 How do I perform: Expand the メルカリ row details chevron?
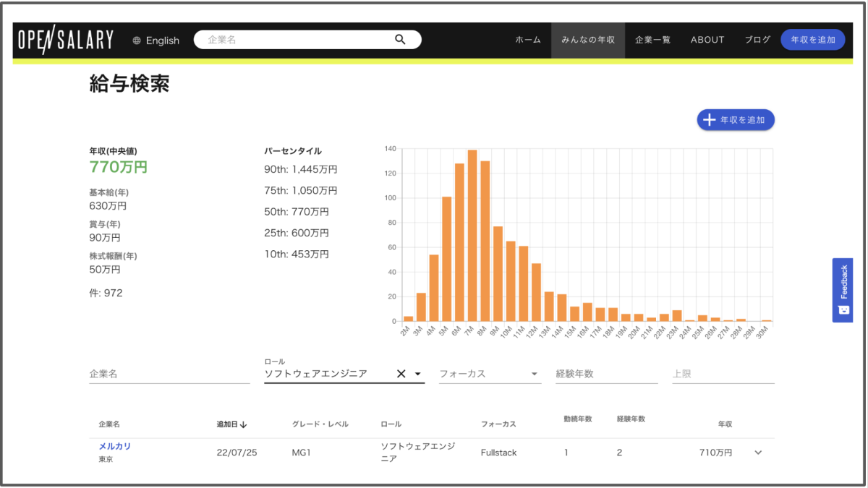[x=758, y=453]
